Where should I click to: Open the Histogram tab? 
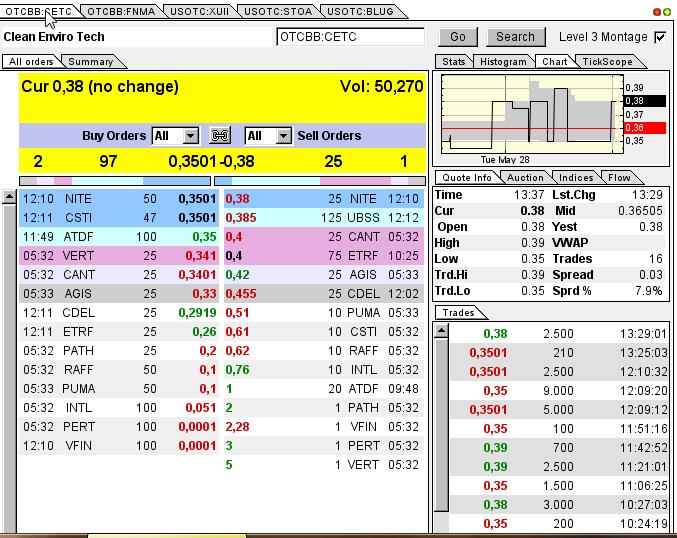pos(503,62)
